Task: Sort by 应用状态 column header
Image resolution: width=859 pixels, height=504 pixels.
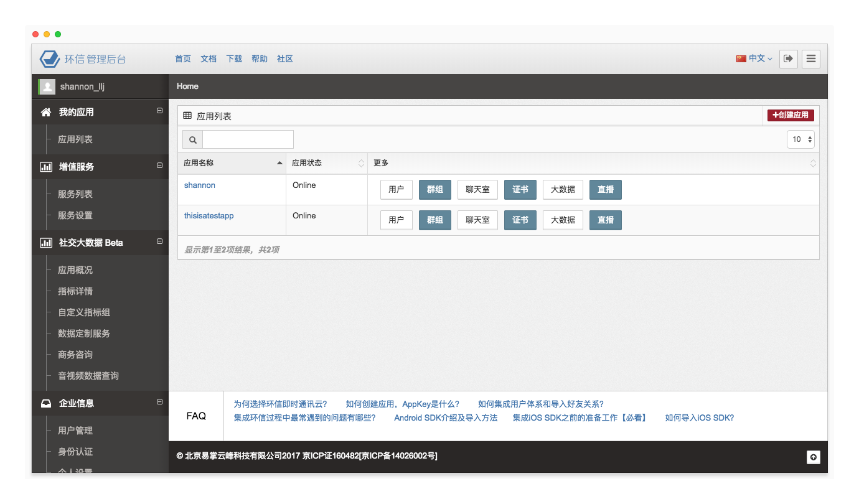Action: pos(327,163)
